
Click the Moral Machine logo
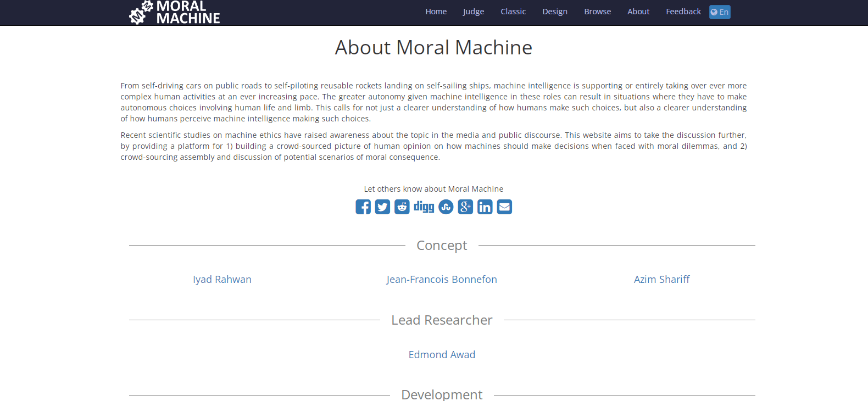point(175,13)
